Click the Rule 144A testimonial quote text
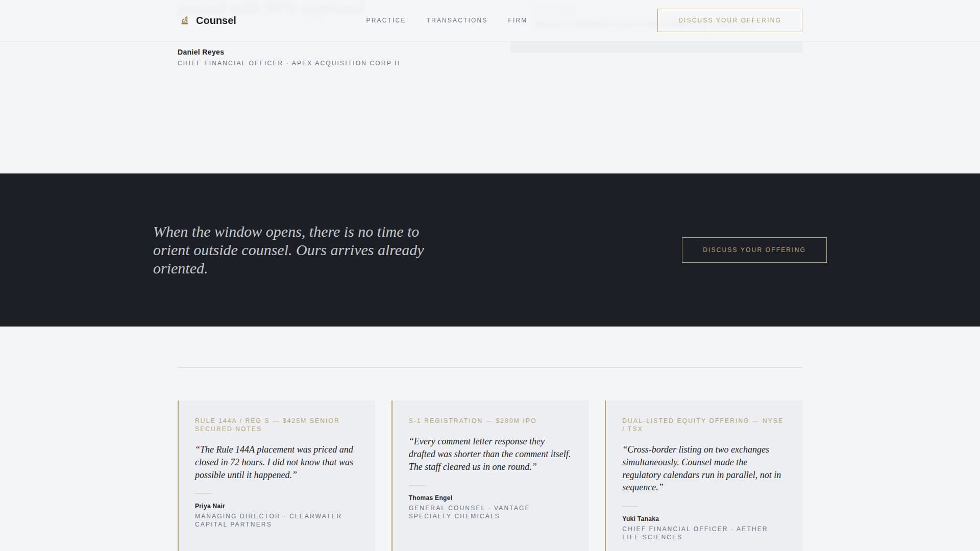Viewport: 980px width, 551px height. (x=274, y=462)
